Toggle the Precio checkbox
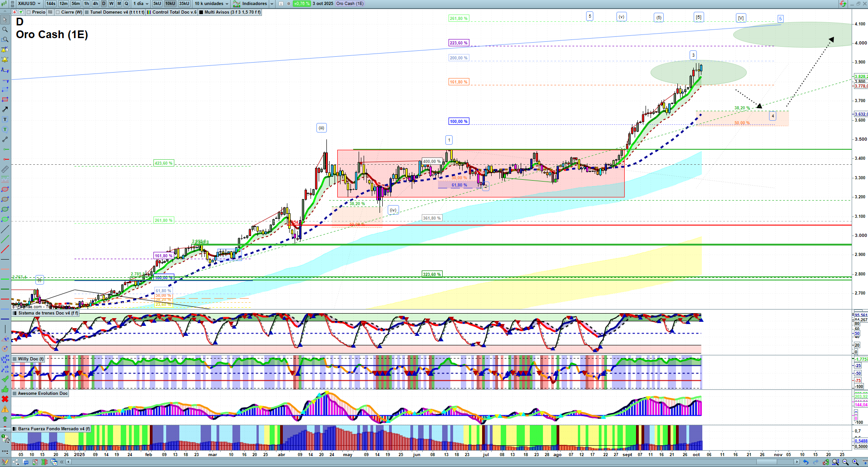The image size is (868, 467). [x=29, y=12]
